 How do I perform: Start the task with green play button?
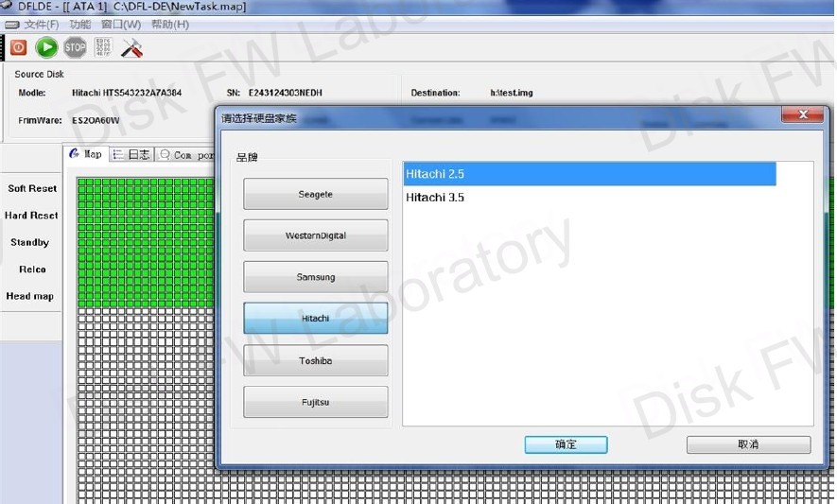tap(46, 48)
